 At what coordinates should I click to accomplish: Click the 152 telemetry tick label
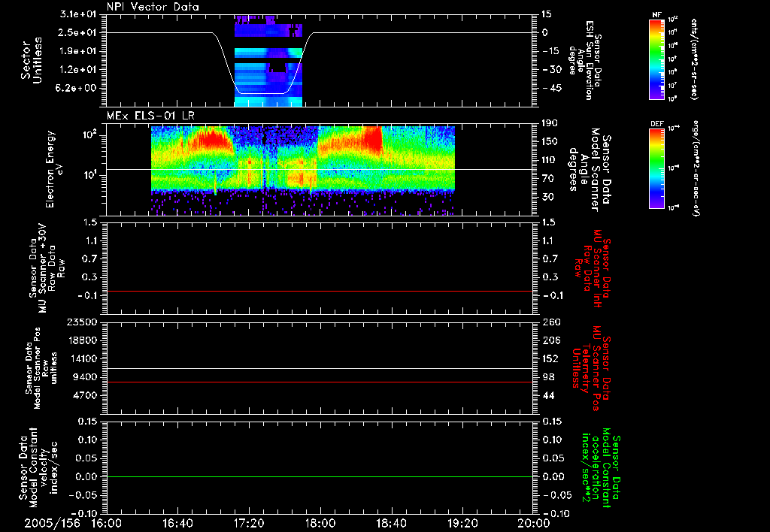(550, 358)
